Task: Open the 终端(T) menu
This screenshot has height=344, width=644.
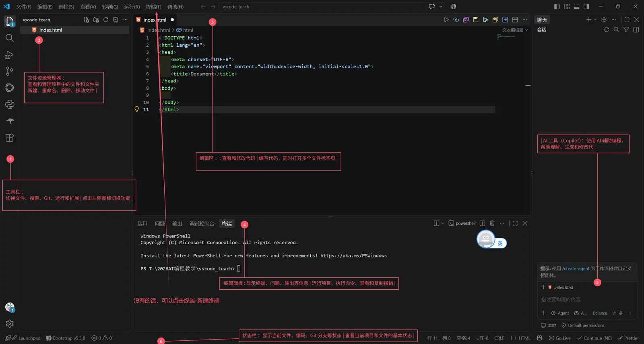Action: pyautogui.click(x=153, y=7)
